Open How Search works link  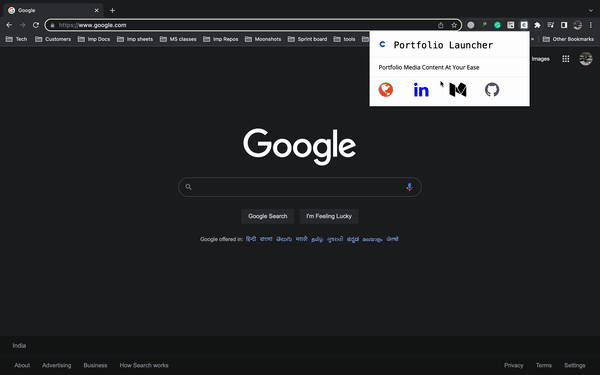(x=144, y=365)
